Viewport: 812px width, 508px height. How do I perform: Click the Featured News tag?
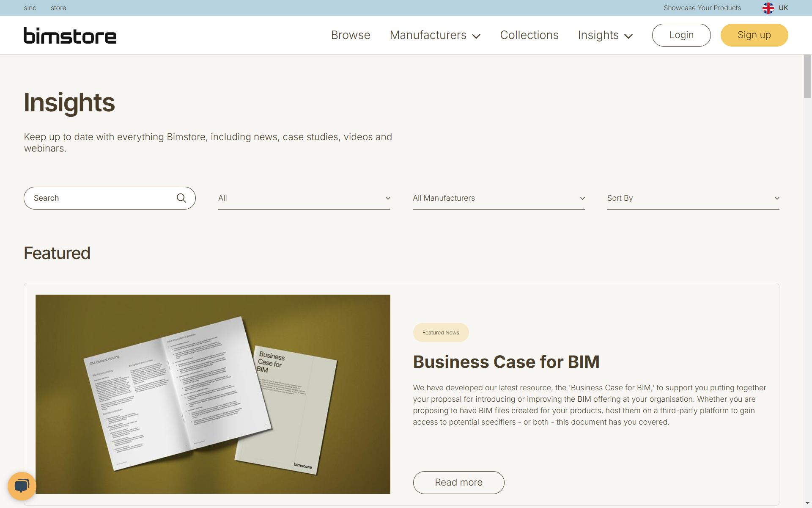coord(441,333)
